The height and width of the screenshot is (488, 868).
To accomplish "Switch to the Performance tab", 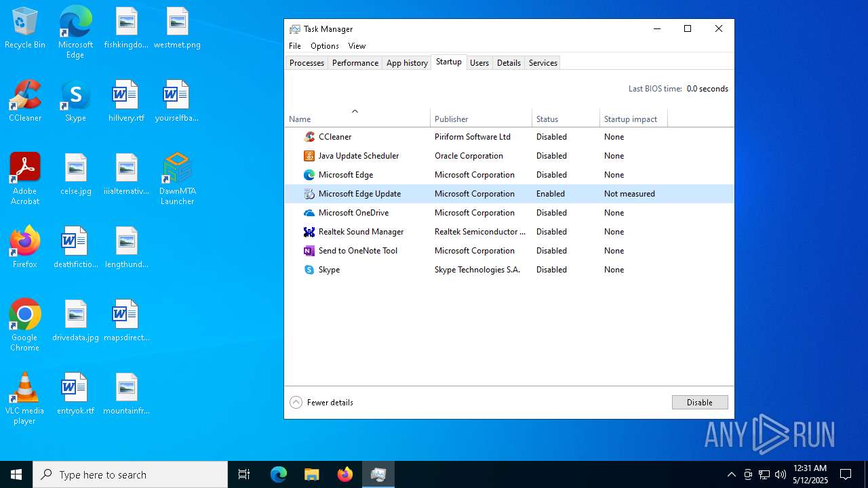I will [x=355, y=63].
